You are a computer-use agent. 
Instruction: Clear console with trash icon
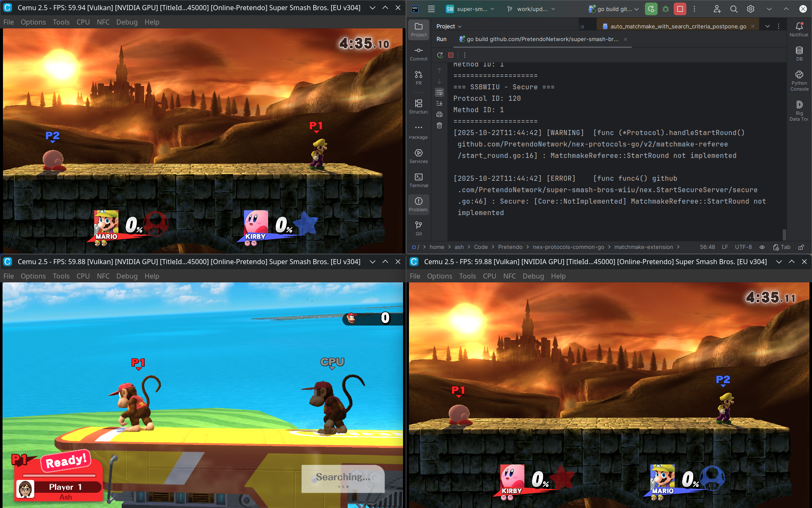(x=439, y=125)
